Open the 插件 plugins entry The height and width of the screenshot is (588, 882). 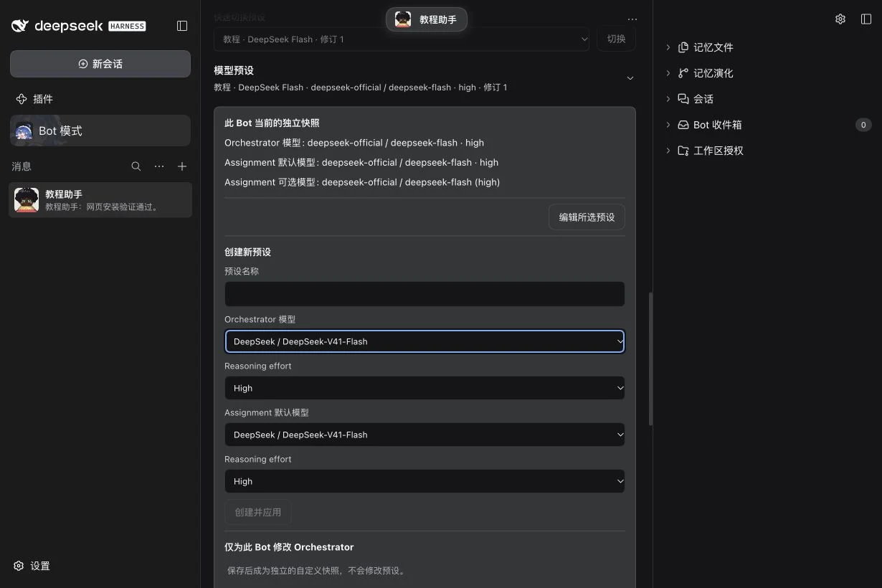tap(100, 99)
